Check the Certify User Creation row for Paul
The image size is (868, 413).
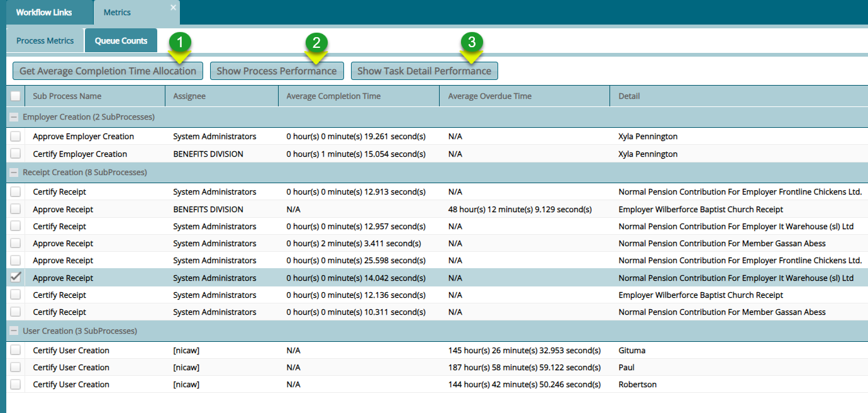point(15,367)
